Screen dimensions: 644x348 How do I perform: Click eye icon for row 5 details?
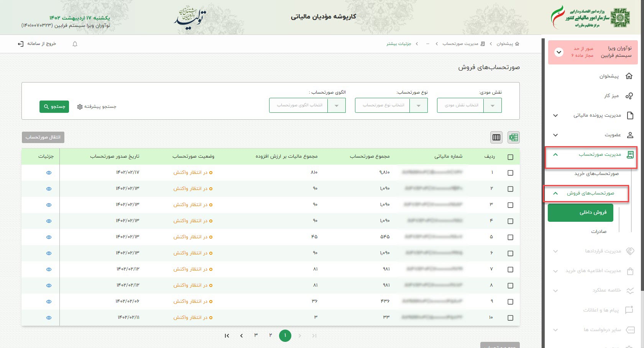pyautogui.click(x=49, y=237)
